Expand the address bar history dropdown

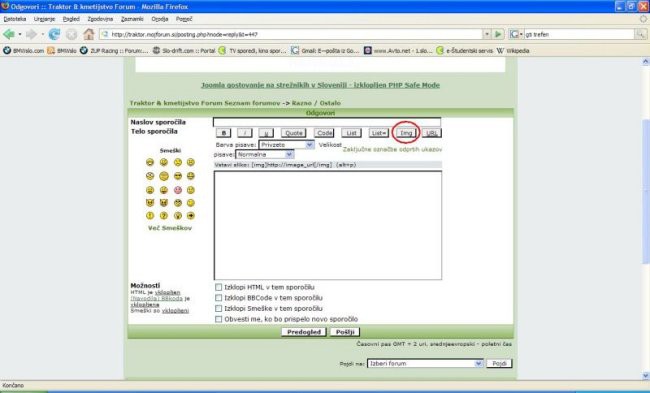pyautogui.click(x=487, y=34)
